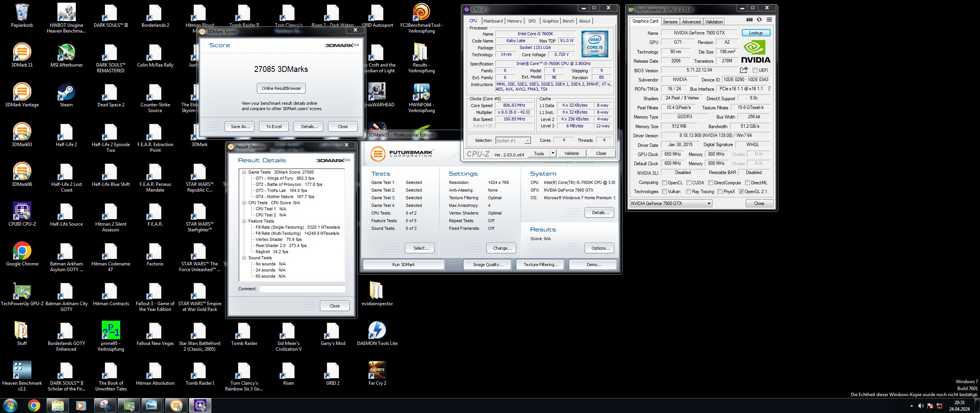Screen dimensions: 980x413
Task: Click GPU-Z screenshot camera icon
Action: pyautogui.click(x=750, y=20)
